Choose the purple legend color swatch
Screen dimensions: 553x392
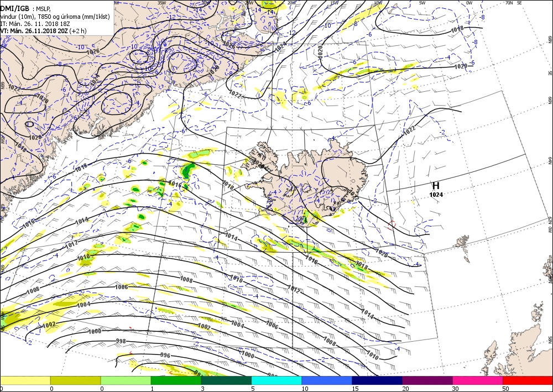tap(427, 380)
